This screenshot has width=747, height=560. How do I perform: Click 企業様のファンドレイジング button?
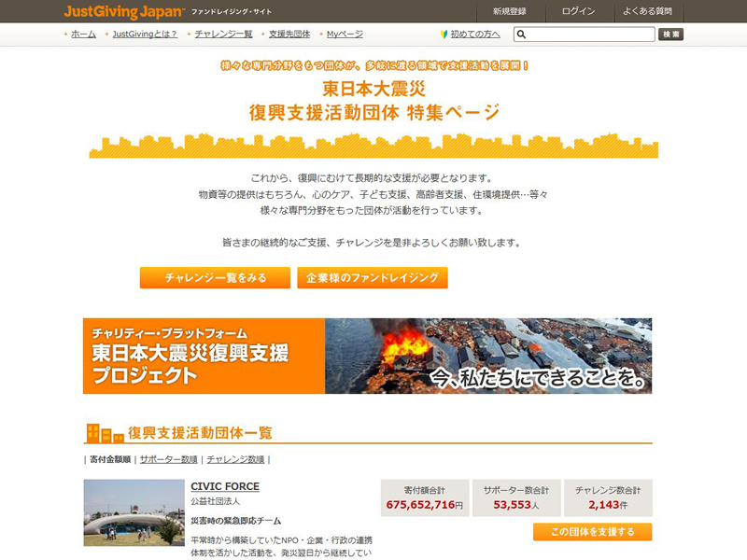pos(372,278)
